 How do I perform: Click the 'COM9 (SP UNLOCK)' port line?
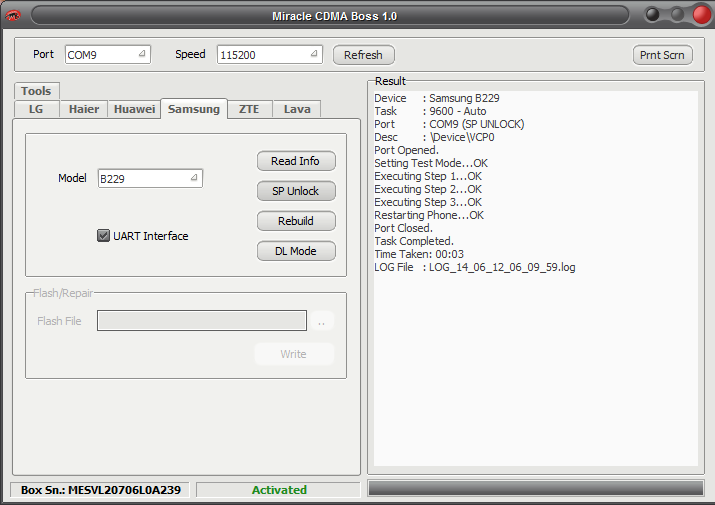click(449, 124)
